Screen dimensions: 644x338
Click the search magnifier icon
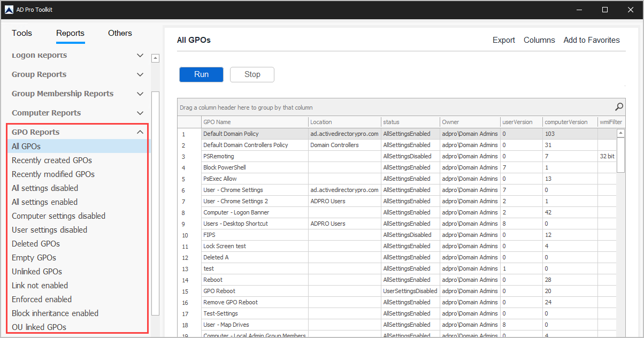point(618,107)
